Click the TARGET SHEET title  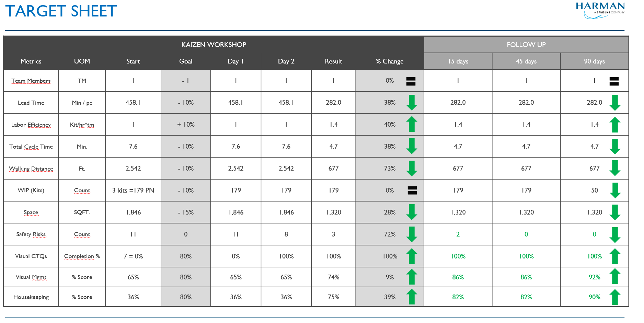click(61, 11)
